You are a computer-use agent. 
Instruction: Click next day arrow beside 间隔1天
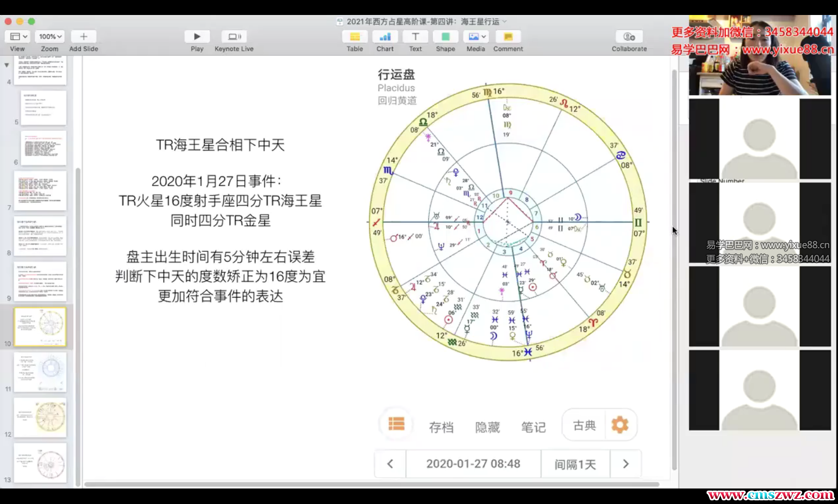626,464
